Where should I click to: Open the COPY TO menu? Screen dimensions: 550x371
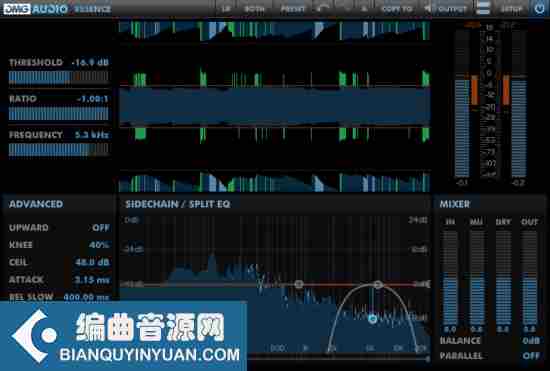pyautogui.click(x=397, y=9)
